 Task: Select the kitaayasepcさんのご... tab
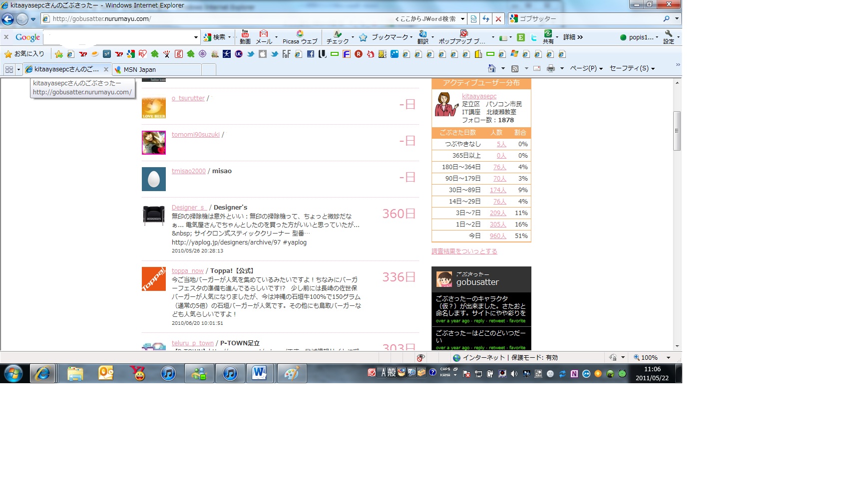(67, 69)
